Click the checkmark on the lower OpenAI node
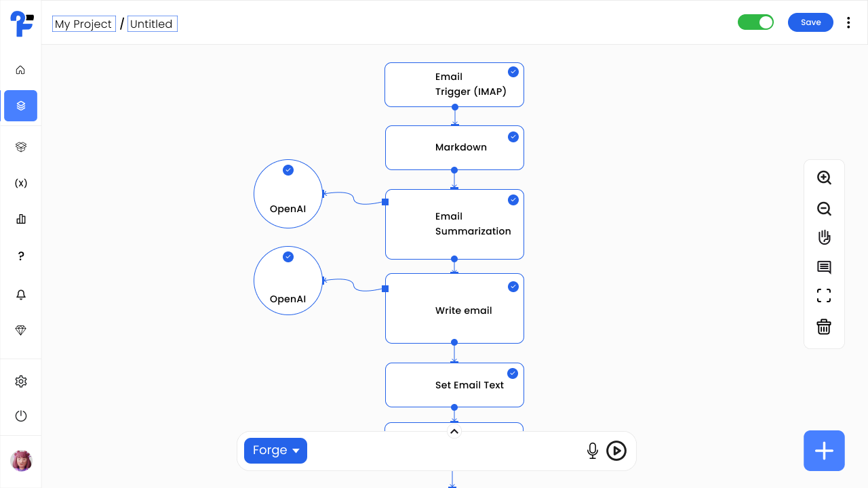Screen dimensions: 868x488 click(288, 257)
